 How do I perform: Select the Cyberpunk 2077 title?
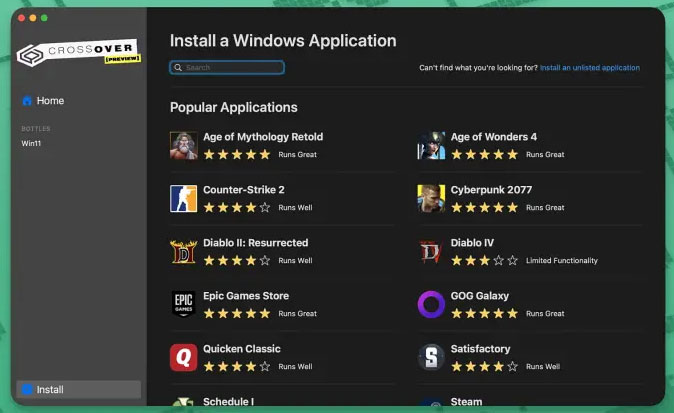pos(491,190)
